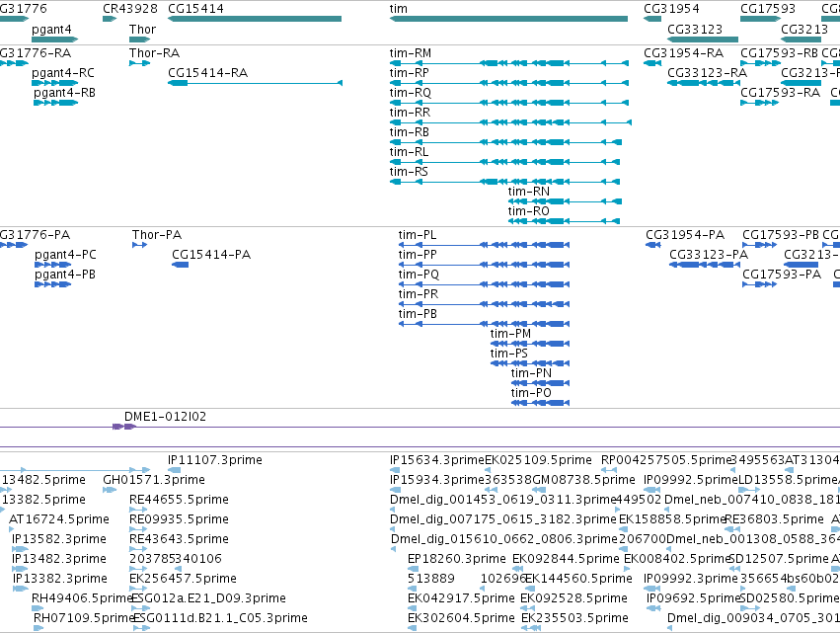Click the EK025109.5prime EST label
Viewport: 840px width, 633px height.
538,460
